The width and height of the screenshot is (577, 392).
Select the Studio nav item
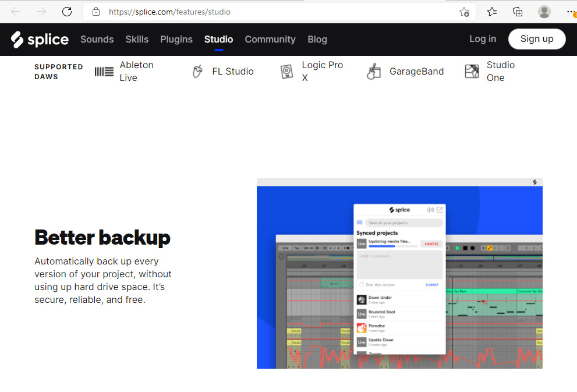pos(218,40)
